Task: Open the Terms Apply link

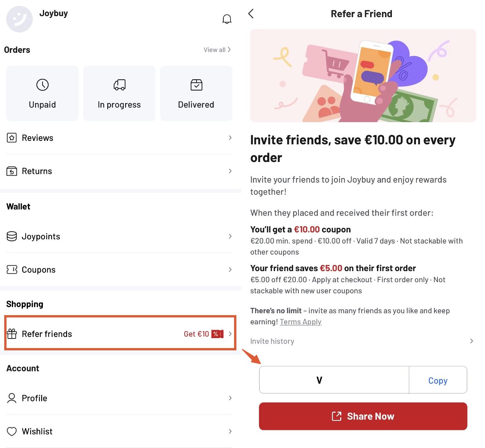Action: (x=301, y=322)
